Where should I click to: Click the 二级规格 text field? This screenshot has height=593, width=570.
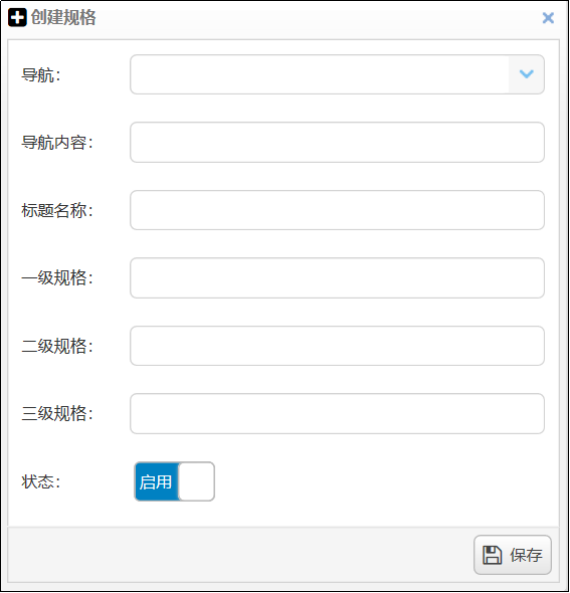coord(337,346)
